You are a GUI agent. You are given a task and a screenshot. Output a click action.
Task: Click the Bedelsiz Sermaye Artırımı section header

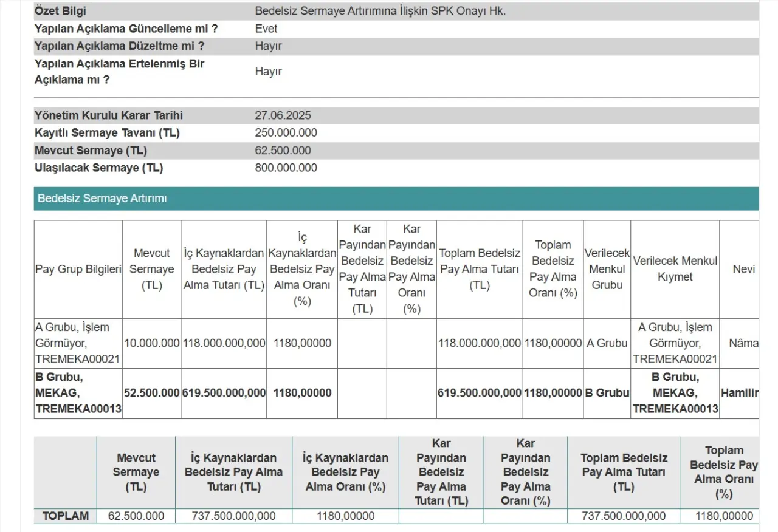tap(102, 199)
